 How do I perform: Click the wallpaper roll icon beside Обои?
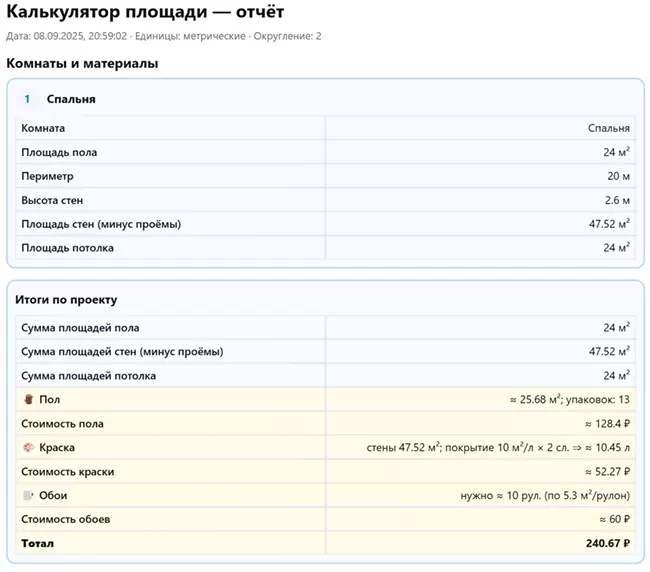pyautogui.click(x=28, y=495)
